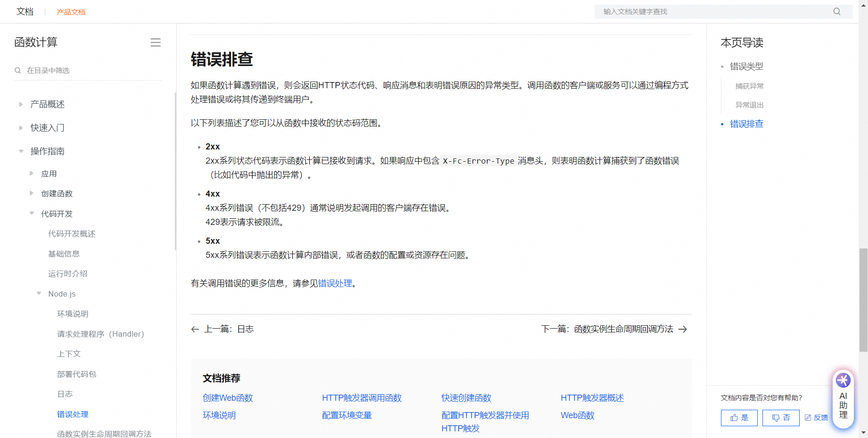Viewport: 868px width, 438px height.
Task: Click the 函数计算 sidebar title
Action: click(x=36, y=42)
